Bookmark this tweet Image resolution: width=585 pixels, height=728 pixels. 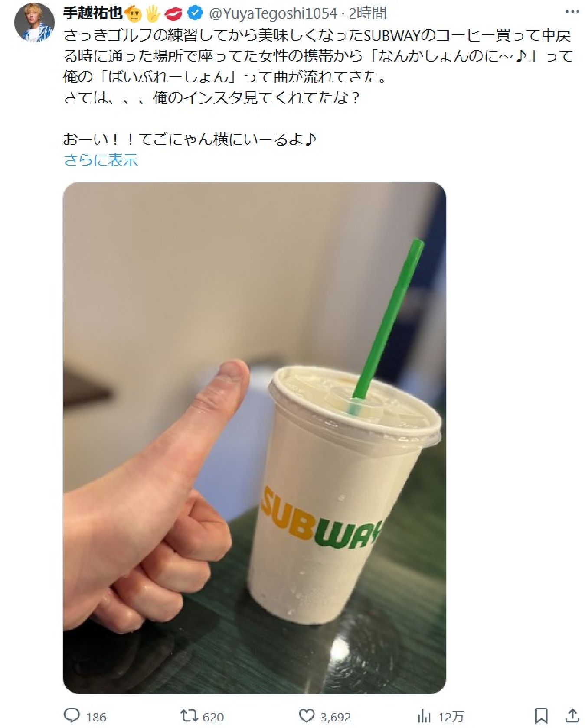(x=541, y=716)
